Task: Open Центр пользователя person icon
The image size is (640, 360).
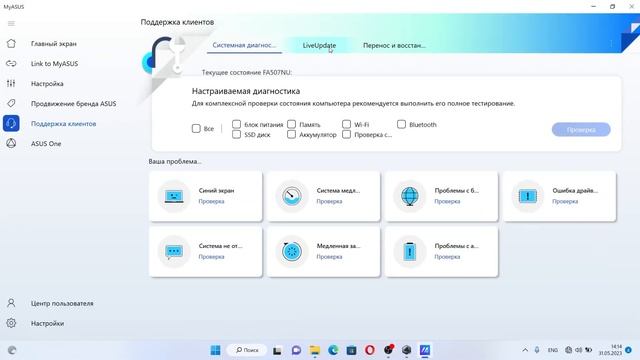Action: [x=11, y=303]
